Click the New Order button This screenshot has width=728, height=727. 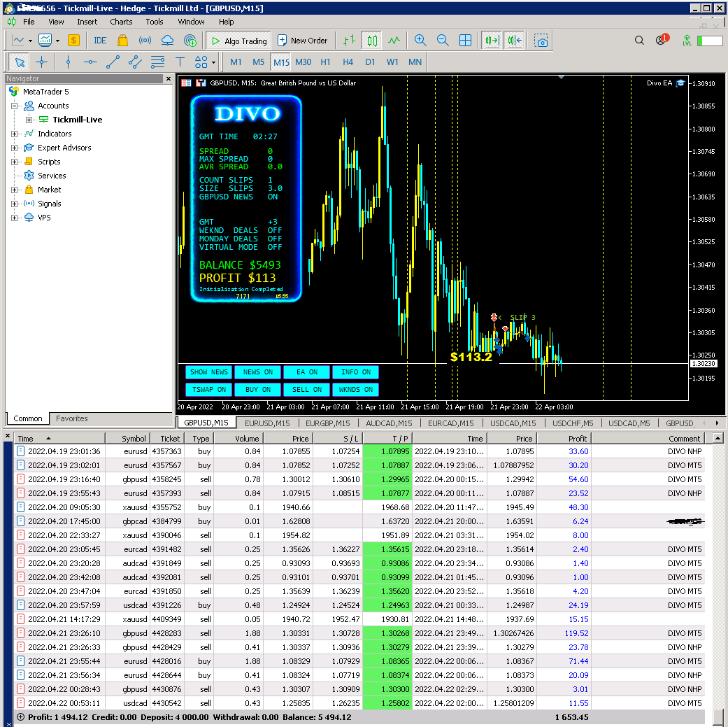[x=302, y=41]
